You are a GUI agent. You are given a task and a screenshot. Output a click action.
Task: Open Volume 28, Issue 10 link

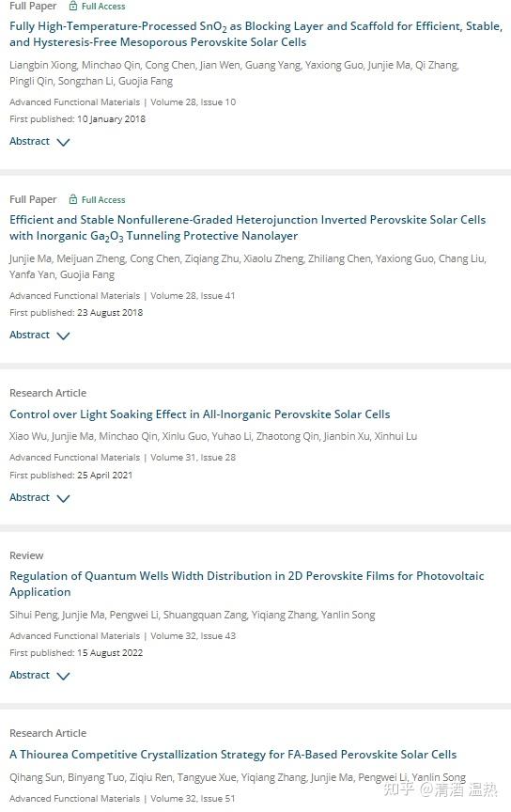[194, 102]
